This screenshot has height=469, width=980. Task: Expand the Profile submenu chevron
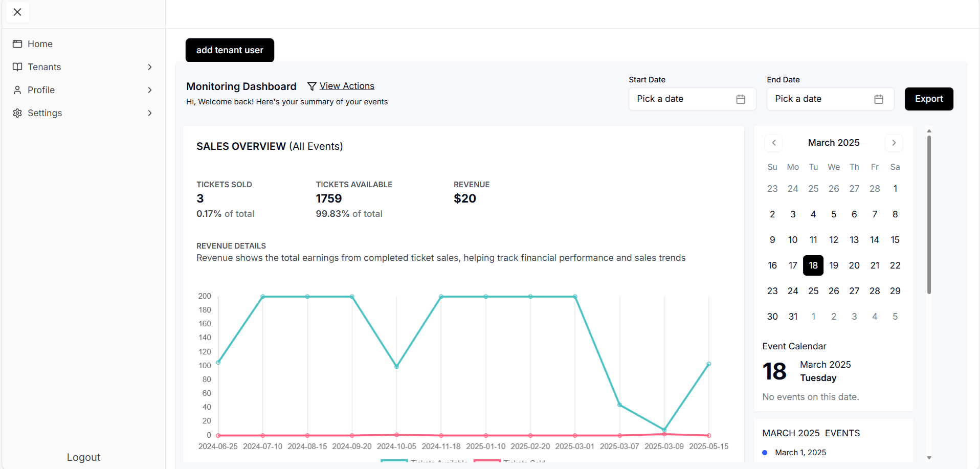150,90
